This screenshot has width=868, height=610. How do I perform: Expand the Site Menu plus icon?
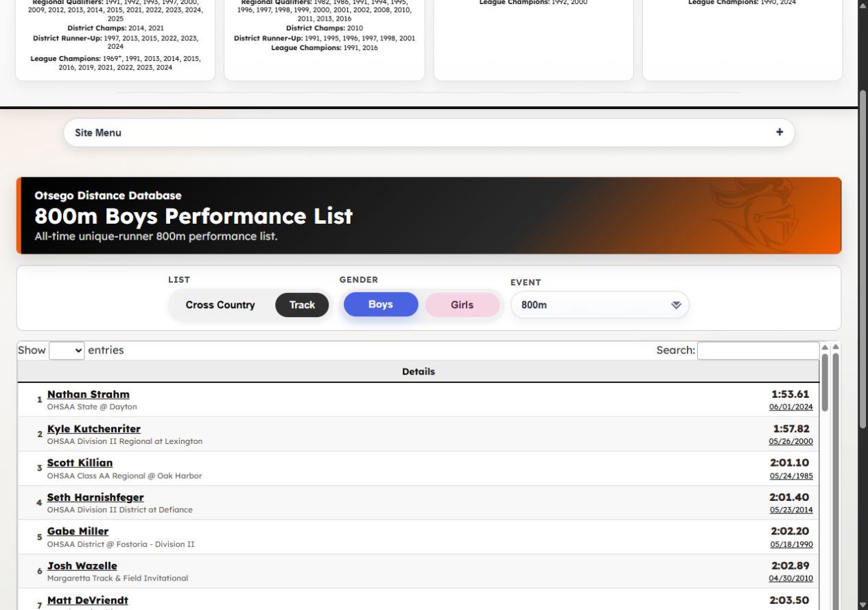click(779, 132)
